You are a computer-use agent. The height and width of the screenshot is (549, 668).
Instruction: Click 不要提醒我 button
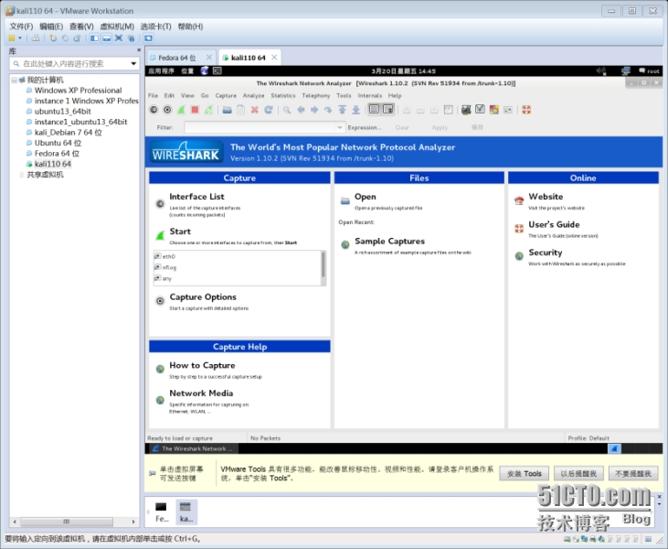[x=633, y=474]
